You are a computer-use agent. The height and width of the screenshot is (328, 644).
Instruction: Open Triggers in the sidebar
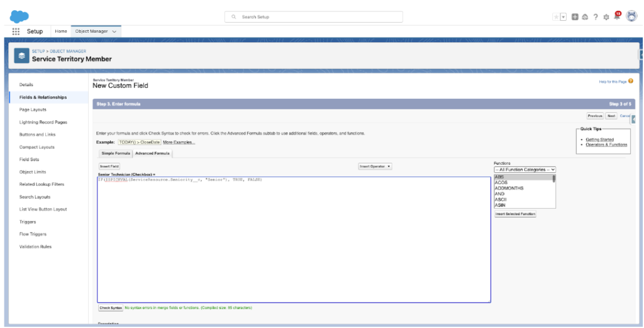click(28, 222)
